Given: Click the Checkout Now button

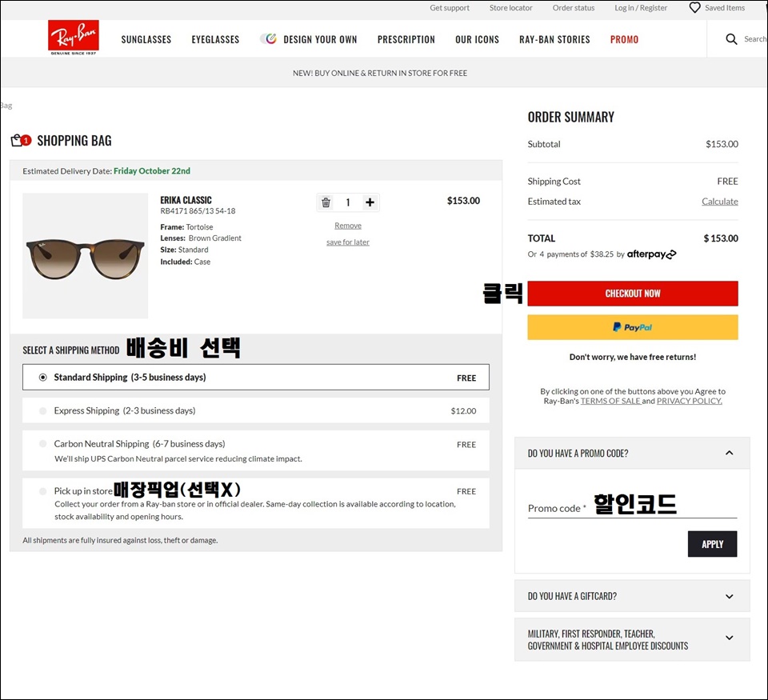Looking at the screenshot, I should [632, 294].
